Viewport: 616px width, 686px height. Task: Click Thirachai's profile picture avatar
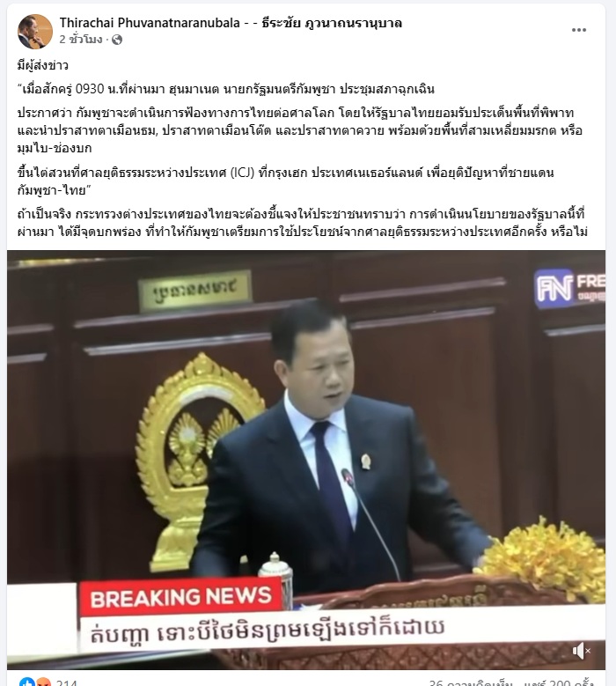click(x=35, y=32)
